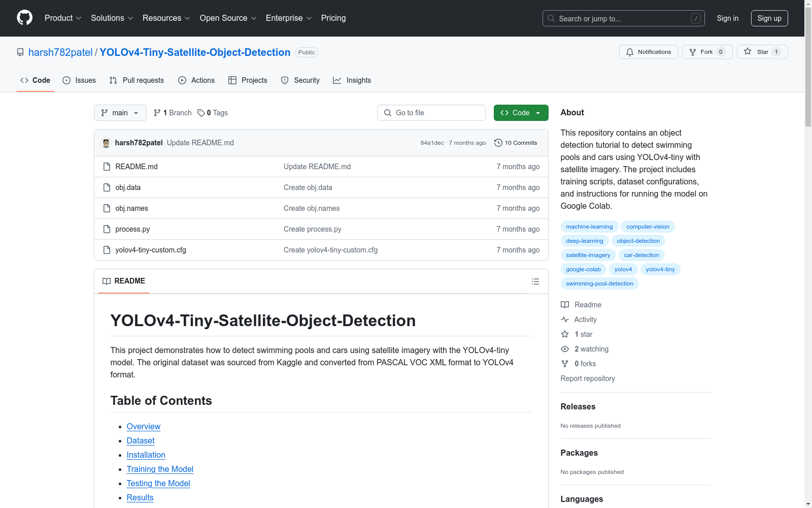Click the machine-learning topic tag

(589, 227)
